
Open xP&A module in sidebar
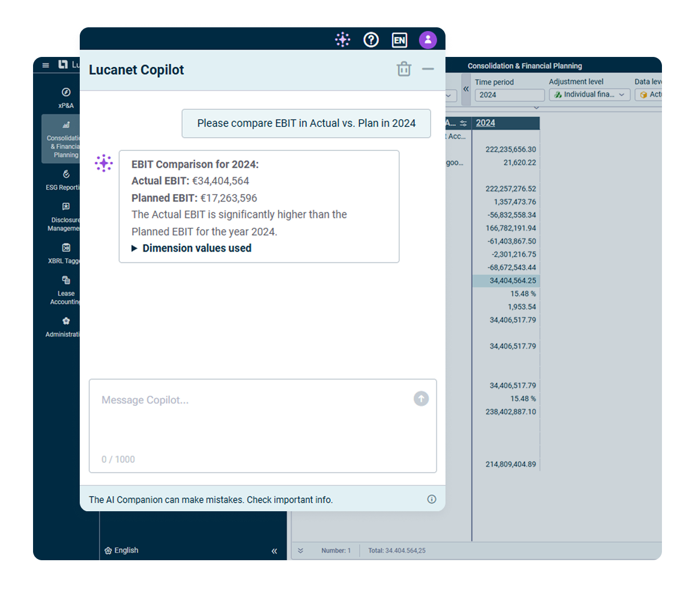[x=66, y=97]
